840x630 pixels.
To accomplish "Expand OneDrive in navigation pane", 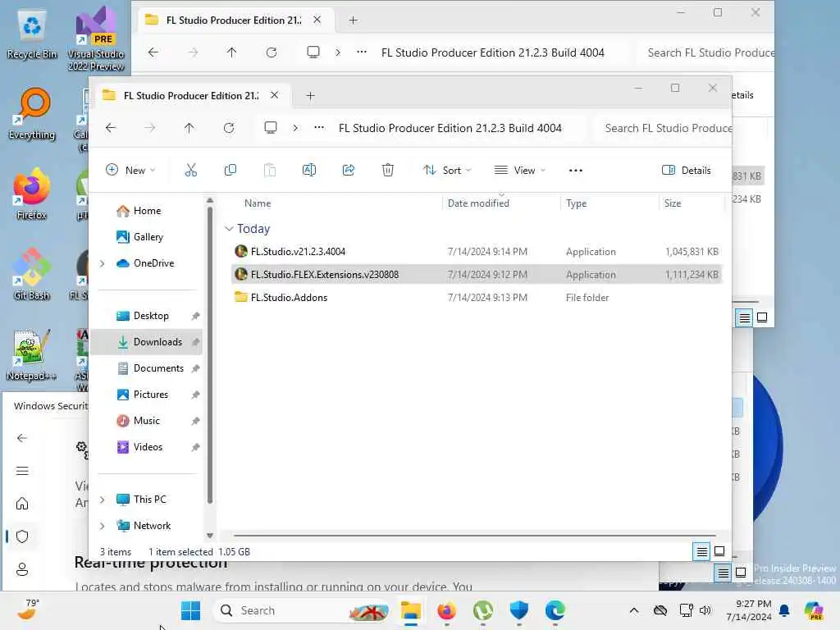I will point(103,263).
